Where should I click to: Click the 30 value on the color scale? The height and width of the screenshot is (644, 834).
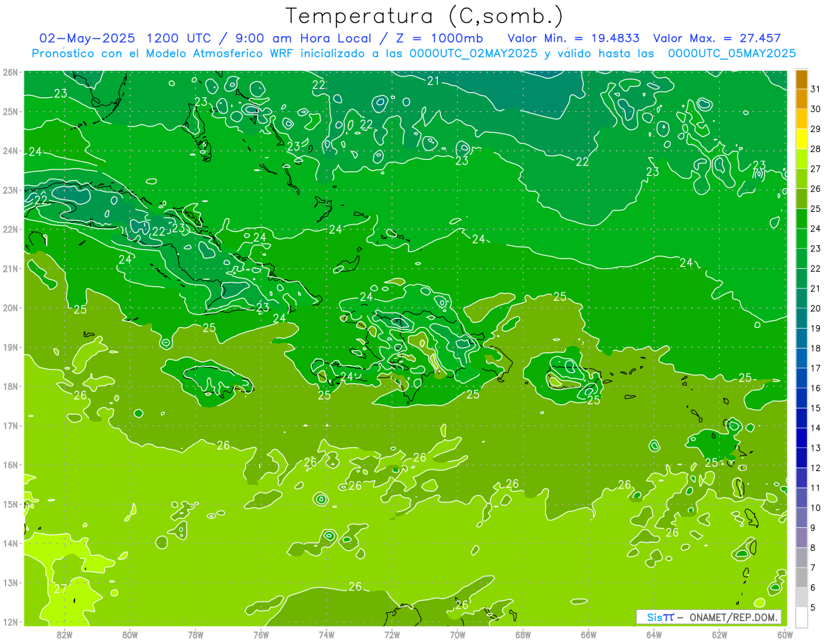(815, 109)
